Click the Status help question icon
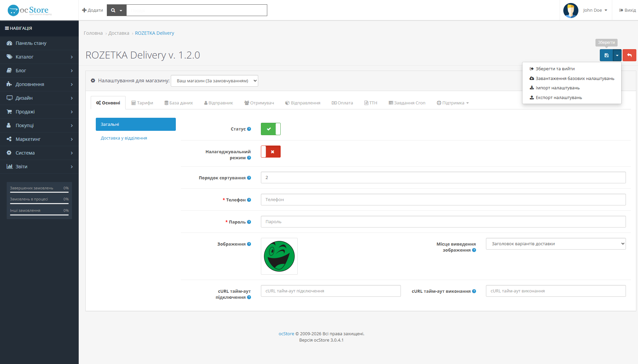Image resolution: width=638 pixels, height=364 pixels. click(249, 129)
